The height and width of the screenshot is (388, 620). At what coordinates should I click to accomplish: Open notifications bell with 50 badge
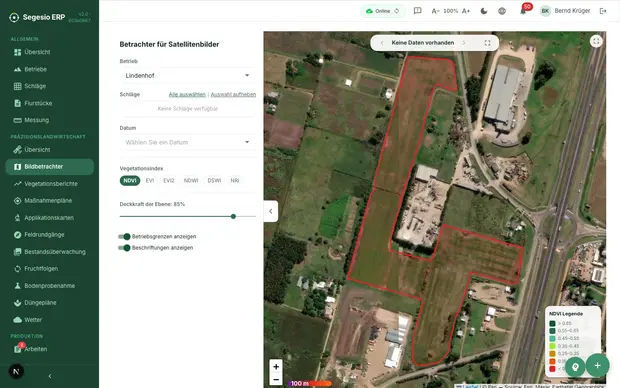click(x=523, y=11)
